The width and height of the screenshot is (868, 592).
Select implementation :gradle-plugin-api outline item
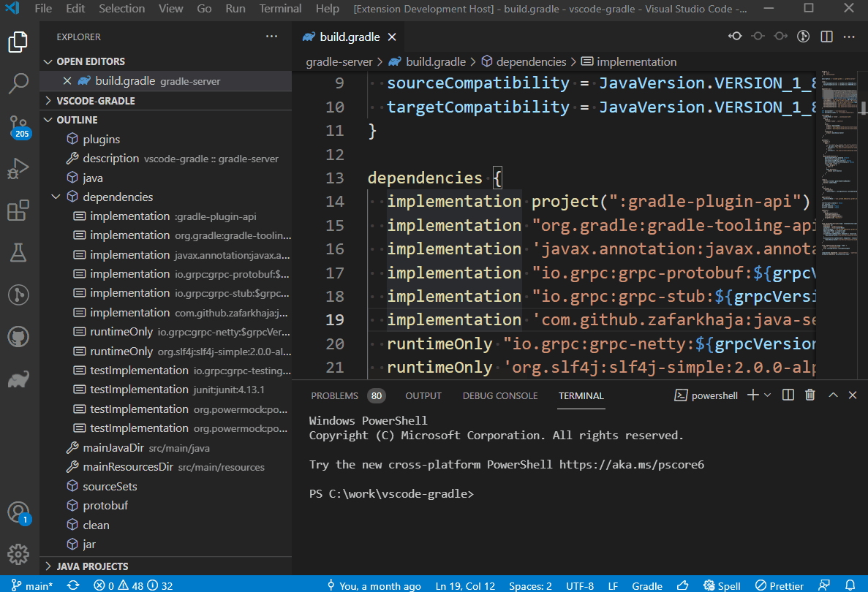(x=166, y=216)
